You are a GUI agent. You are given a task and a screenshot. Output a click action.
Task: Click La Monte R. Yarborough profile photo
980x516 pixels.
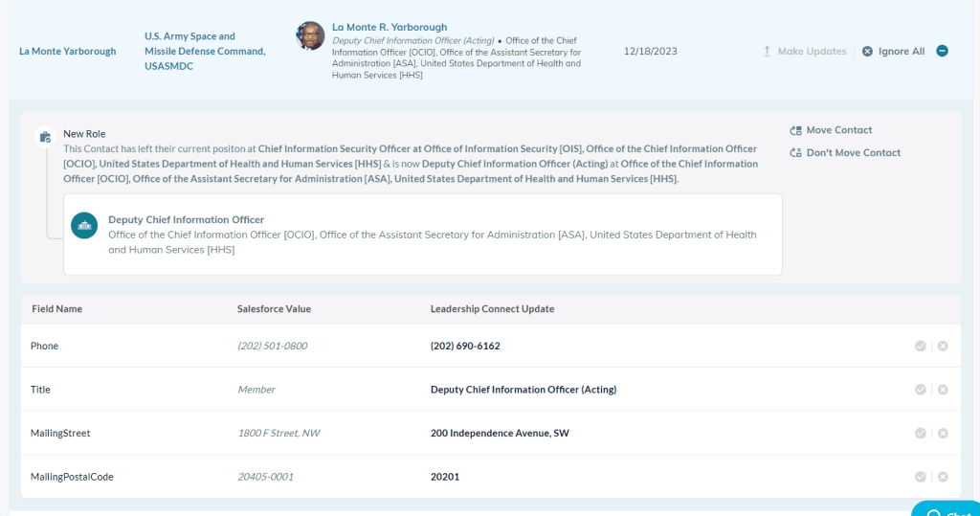tap(310, 35)
